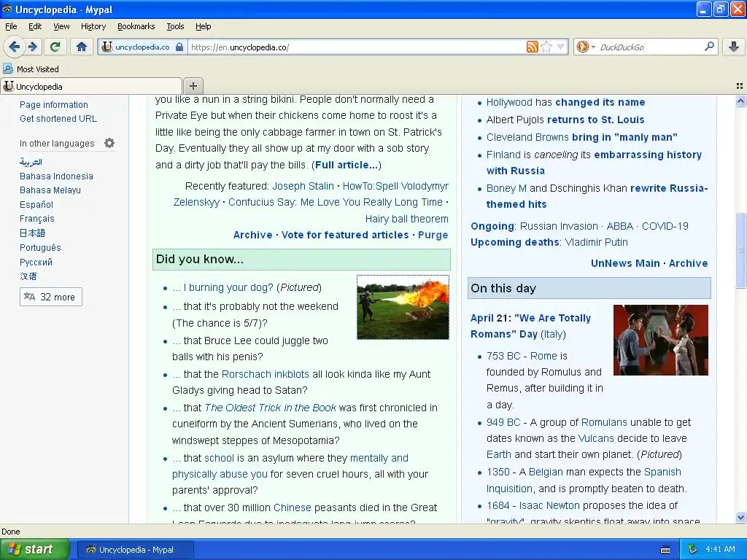Switch to Français language
Viewport: 747px width, 560px height.
coord(36,219)
